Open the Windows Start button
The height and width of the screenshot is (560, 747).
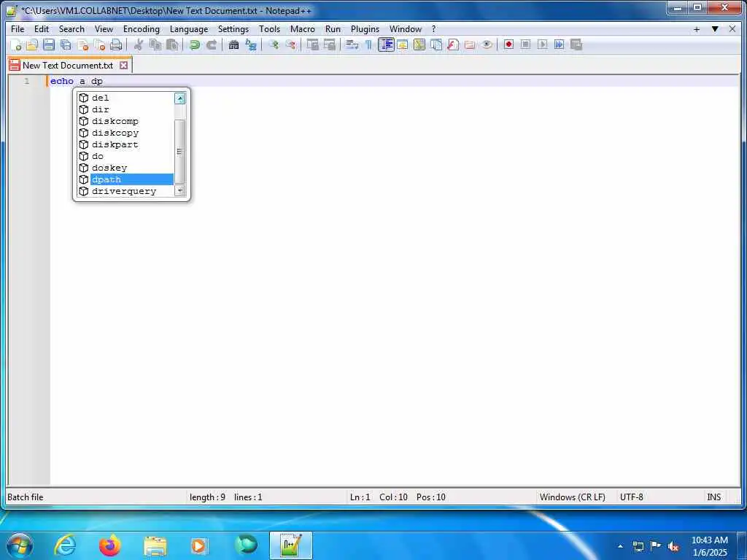(20, 545)
